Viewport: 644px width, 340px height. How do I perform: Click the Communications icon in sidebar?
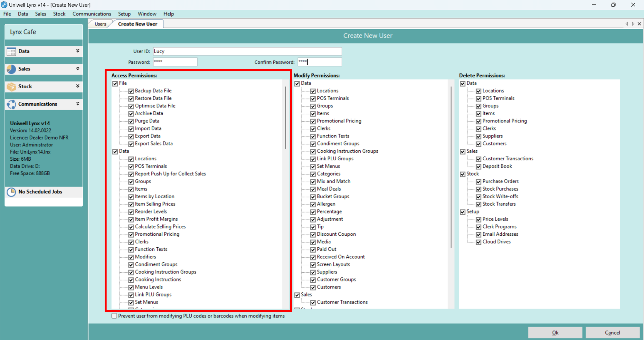click(11, 104)
